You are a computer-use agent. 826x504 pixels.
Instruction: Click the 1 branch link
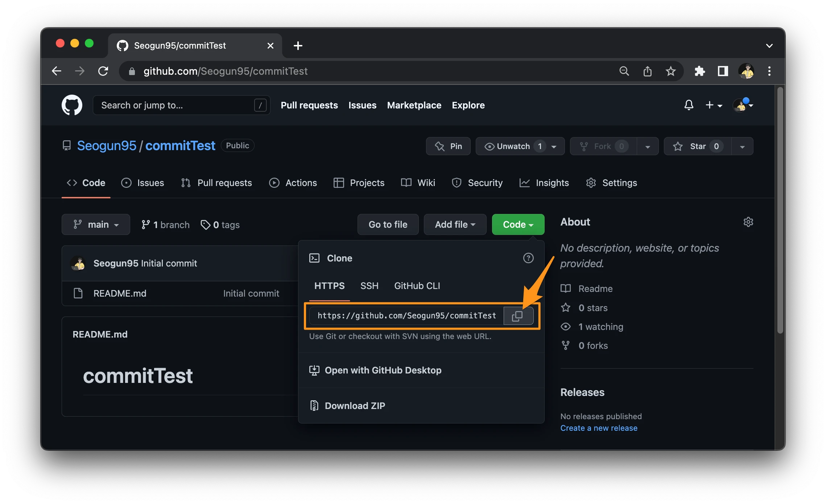coord(165,225)
